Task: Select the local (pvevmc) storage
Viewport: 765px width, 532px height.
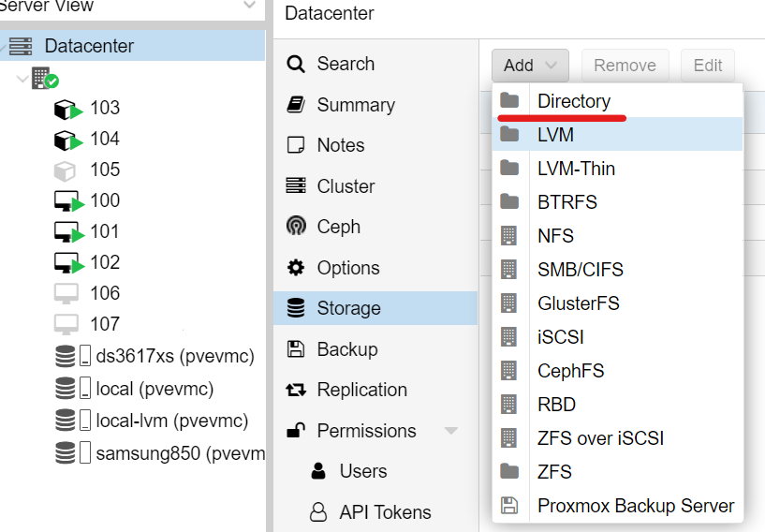Action: click(x=154, y=389)
